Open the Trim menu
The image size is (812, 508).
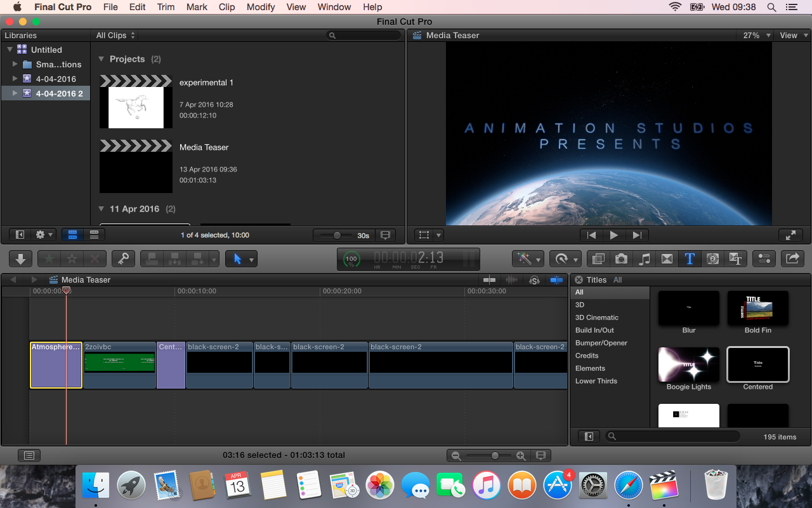[x=166, y=7]
